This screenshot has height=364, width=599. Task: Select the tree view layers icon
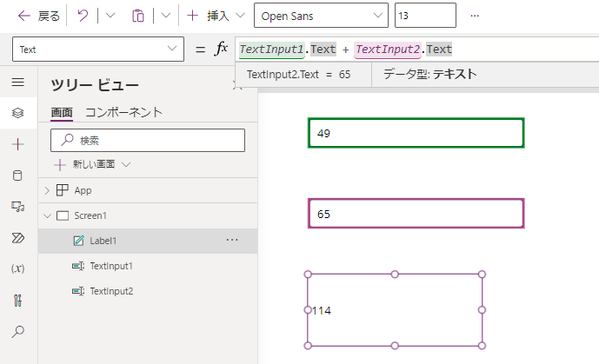point(17,113)
